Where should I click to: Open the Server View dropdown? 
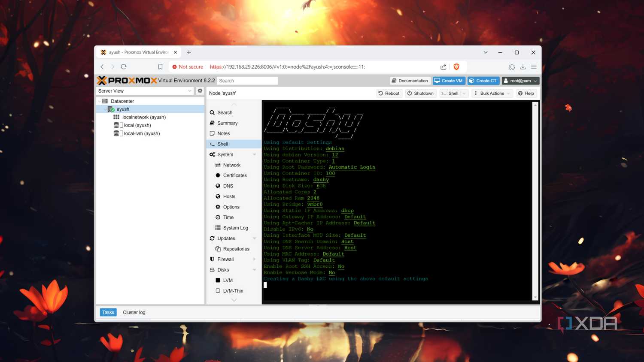190,91
